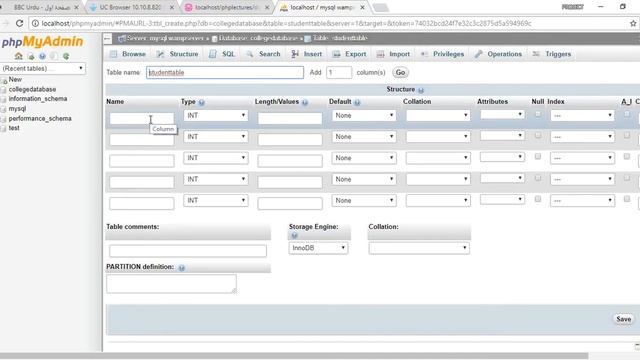Enable A_I for the third column row
Viewport: 640px width, 360px height.
(627, 156)
